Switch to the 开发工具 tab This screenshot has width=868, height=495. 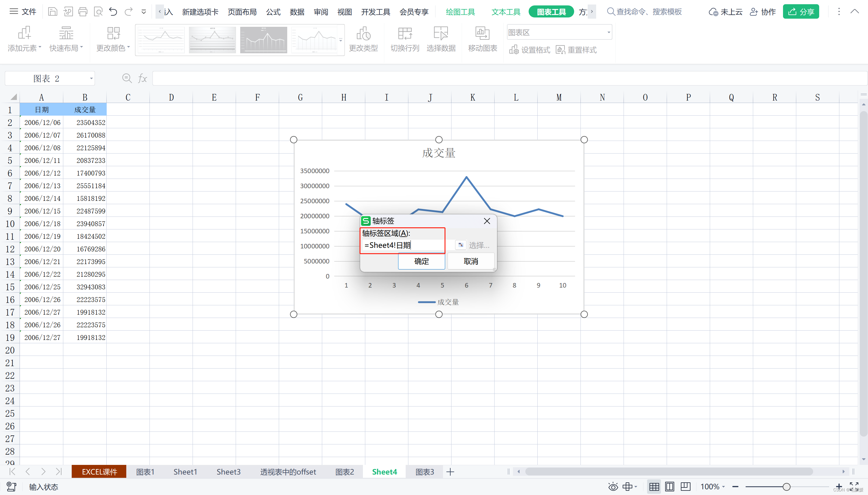376,12
